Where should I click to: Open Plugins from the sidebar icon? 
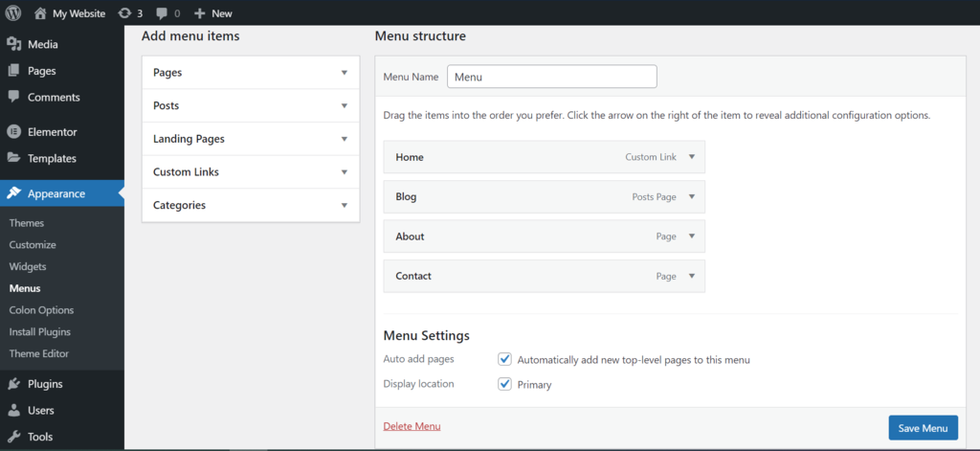pos(14,384)
